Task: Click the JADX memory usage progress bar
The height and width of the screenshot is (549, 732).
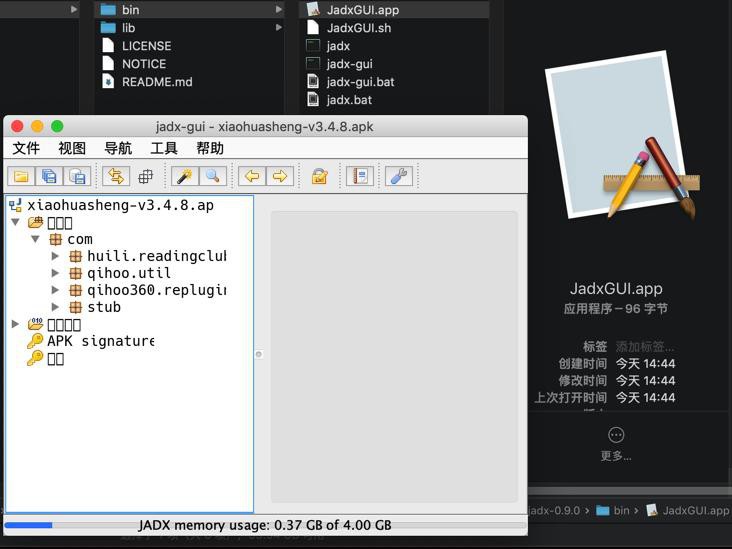Action: (x=265, y=525)
